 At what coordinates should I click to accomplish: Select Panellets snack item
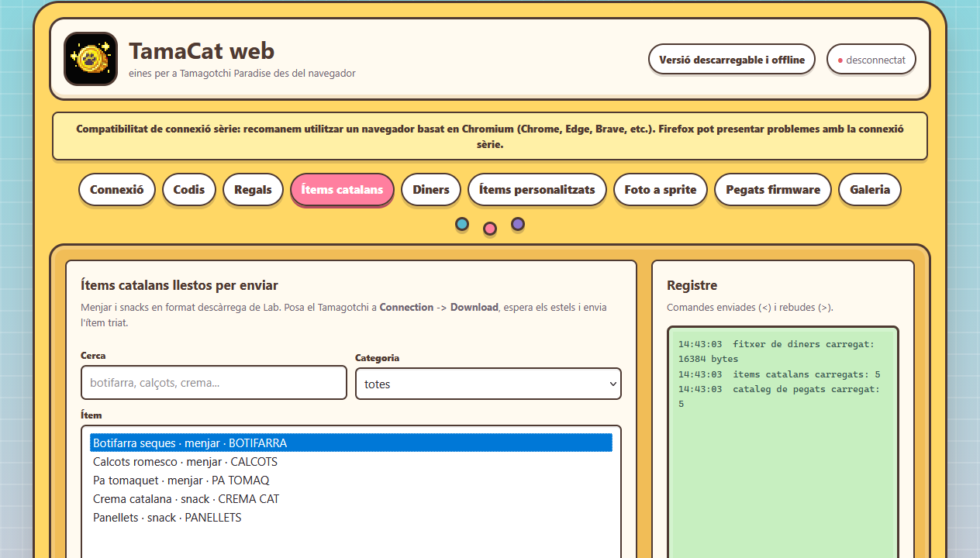coord(351,518)
